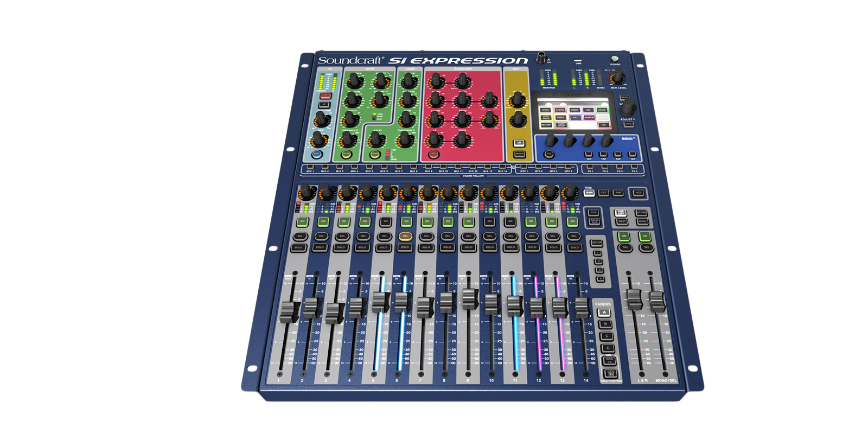This screenshot has width=868, height=434.
Task: Tap OSC on the touchscreen
Action: pos(588,110)
